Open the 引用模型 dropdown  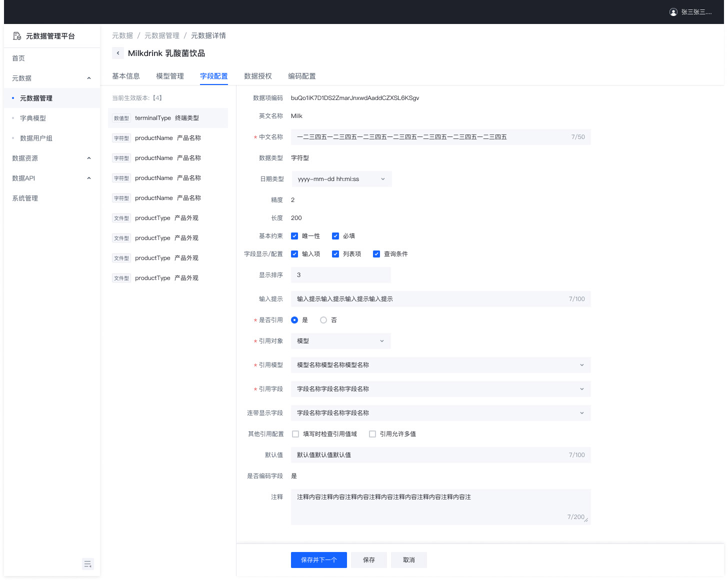point(441,365)
